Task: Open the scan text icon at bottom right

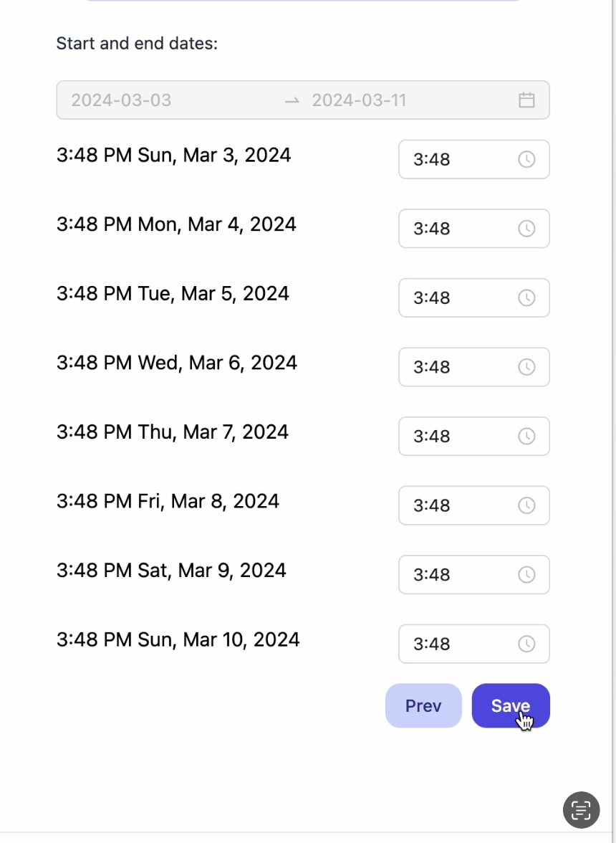Action: [581, 810]
